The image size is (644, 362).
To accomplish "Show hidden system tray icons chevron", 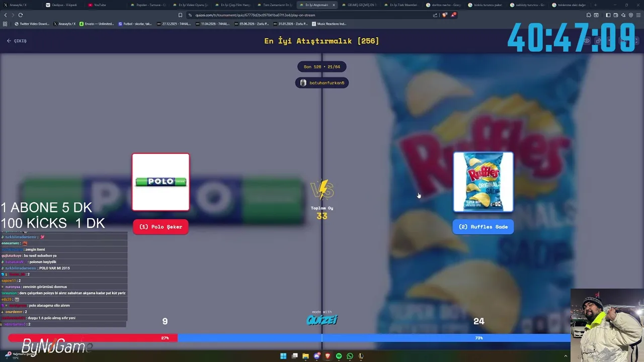I will click(566, 356).
